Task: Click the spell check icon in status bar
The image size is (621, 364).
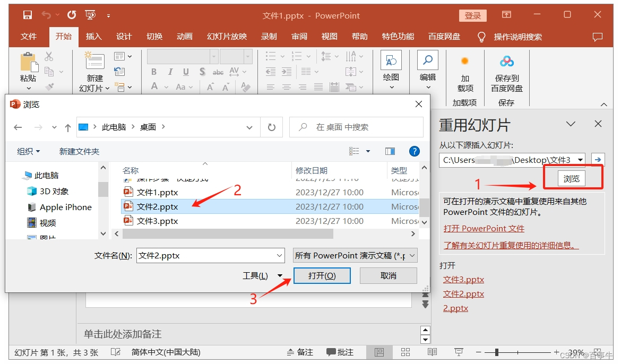Action: (x=115, y=352)
